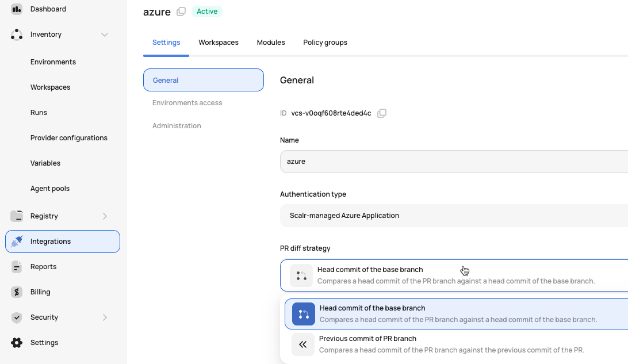Click the General heading text
Viewport: 628px width, 364px height.
297,80
